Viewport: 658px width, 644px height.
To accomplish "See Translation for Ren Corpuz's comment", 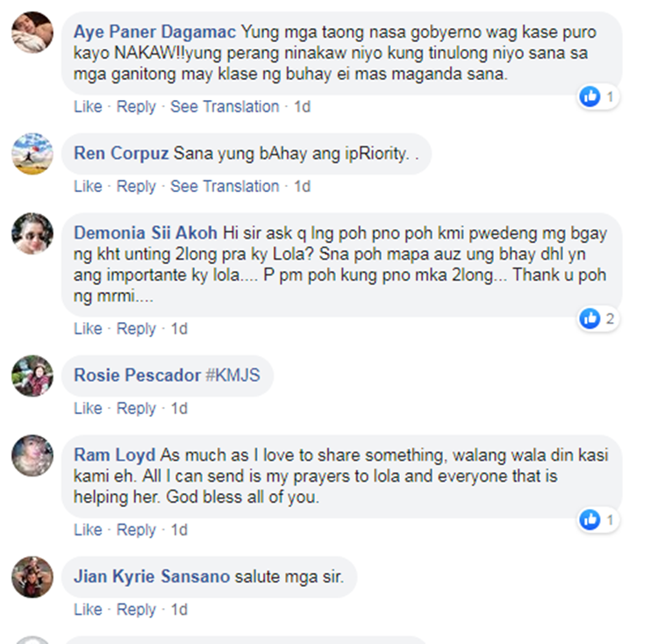I will (x=225, y=186).
